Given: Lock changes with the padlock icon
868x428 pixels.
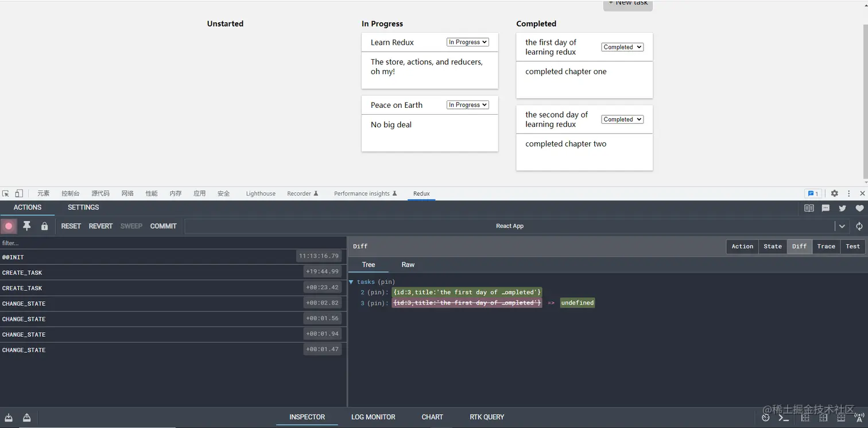Looking at the screenshot, I should click(44, 226).
